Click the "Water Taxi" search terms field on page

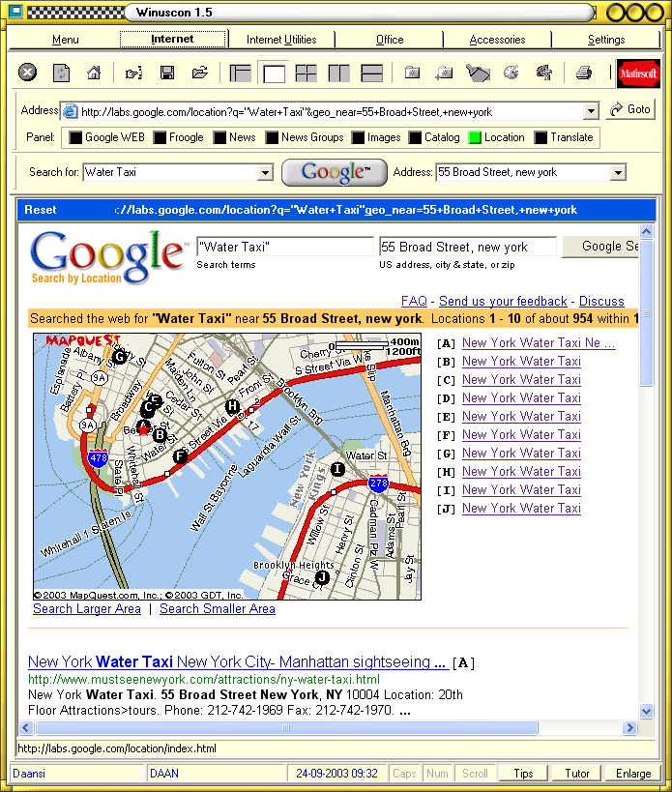tap(285, 247)
